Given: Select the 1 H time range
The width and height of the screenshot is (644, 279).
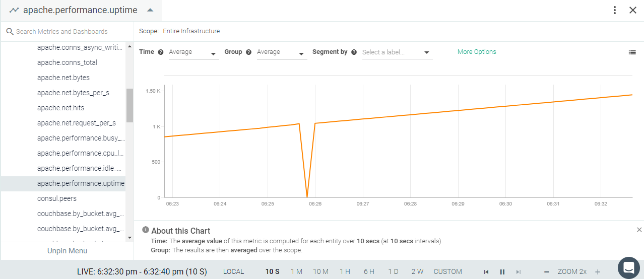Looking at the screenshot, I should [x=345, y=271].
